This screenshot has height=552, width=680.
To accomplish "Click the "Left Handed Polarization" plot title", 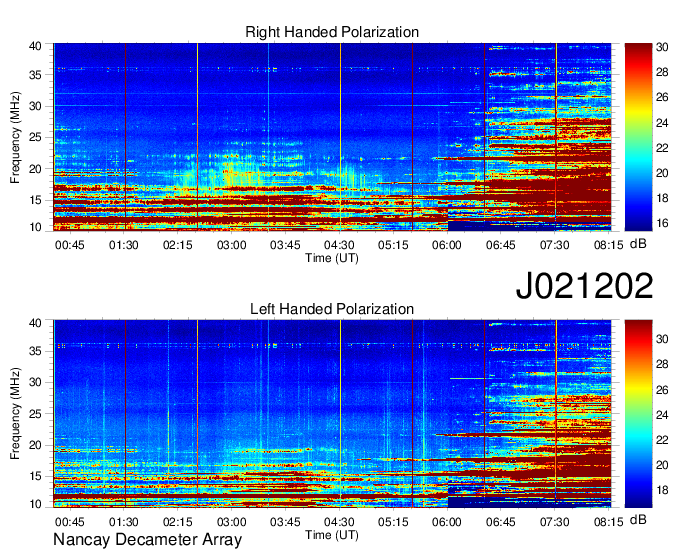I will 332,309.
